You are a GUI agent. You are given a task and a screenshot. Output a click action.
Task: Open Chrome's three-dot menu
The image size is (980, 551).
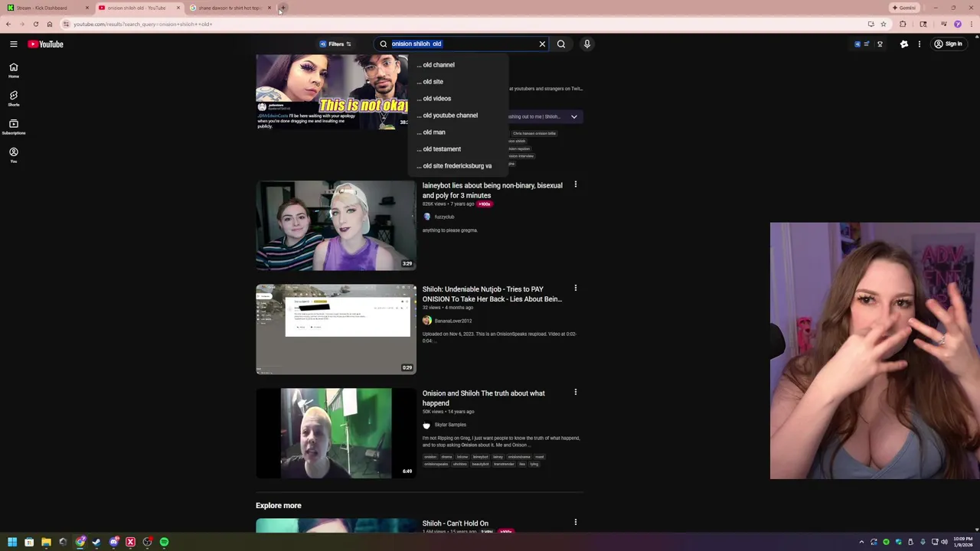click(971, 24)
